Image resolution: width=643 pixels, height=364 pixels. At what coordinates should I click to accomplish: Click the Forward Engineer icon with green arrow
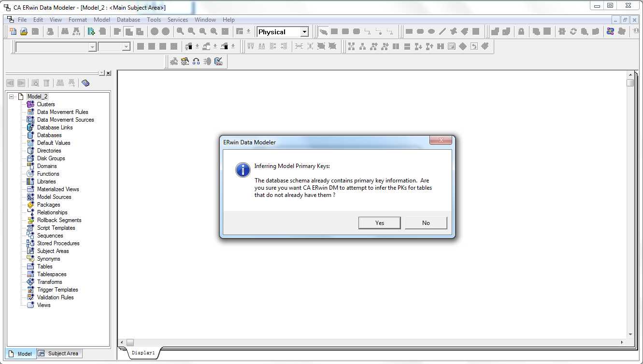[x=91, y=31]
